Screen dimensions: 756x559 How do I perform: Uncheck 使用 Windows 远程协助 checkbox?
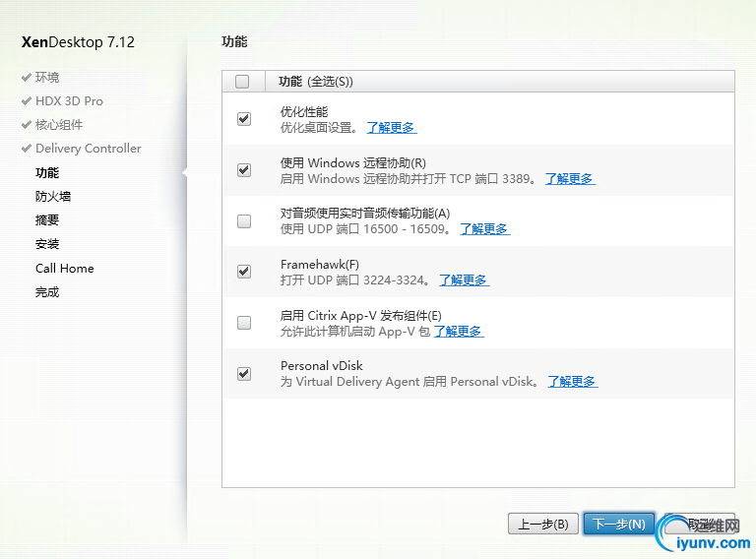coord(244,169)
